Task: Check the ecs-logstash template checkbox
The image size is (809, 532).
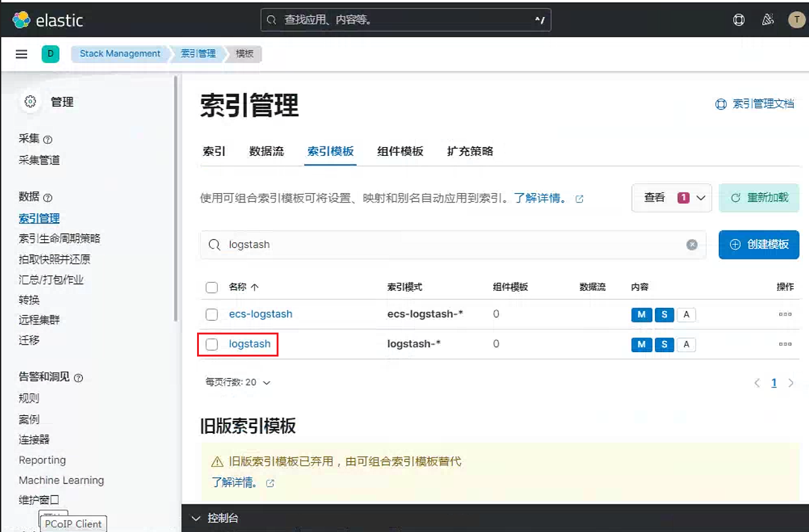Action: pos(212,314)
